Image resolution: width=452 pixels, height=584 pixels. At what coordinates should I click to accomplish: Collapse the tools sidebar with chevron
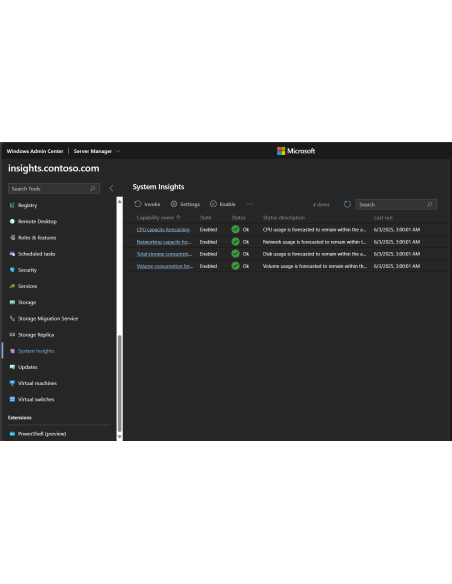tap(111, 188)
